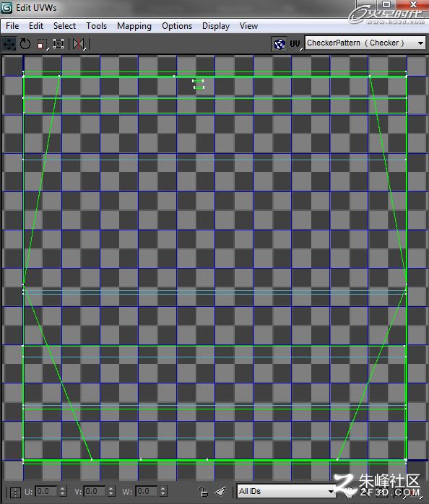Select the Move tool in the toolbar
Screen dimensions: 429x504
(9, 44)
